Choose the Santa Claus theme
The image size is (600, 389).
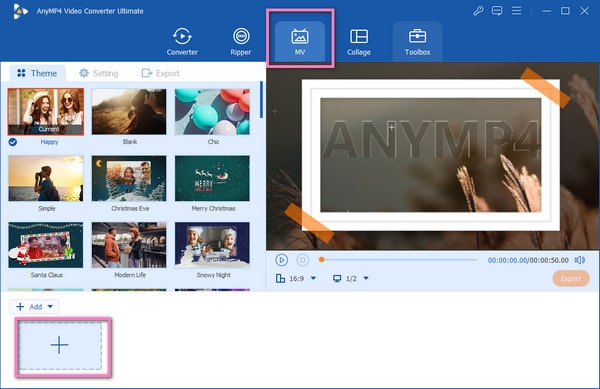[x=46, y=245]
